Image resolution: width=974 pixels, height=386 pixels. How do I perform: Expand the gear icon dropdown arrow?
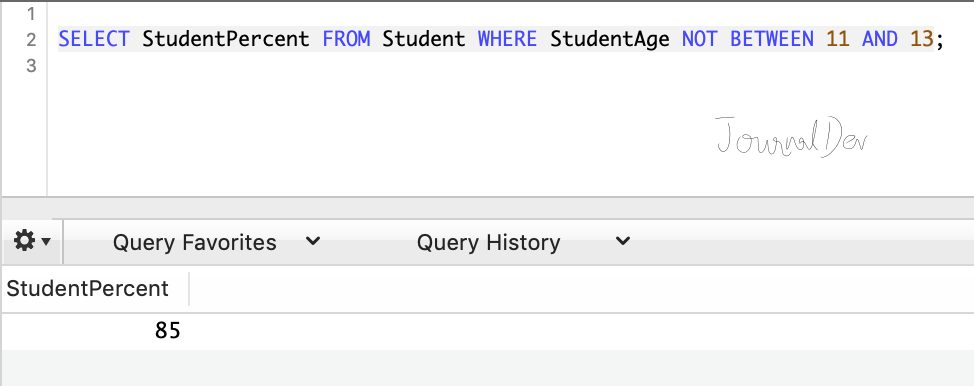[x=45, y=241]
